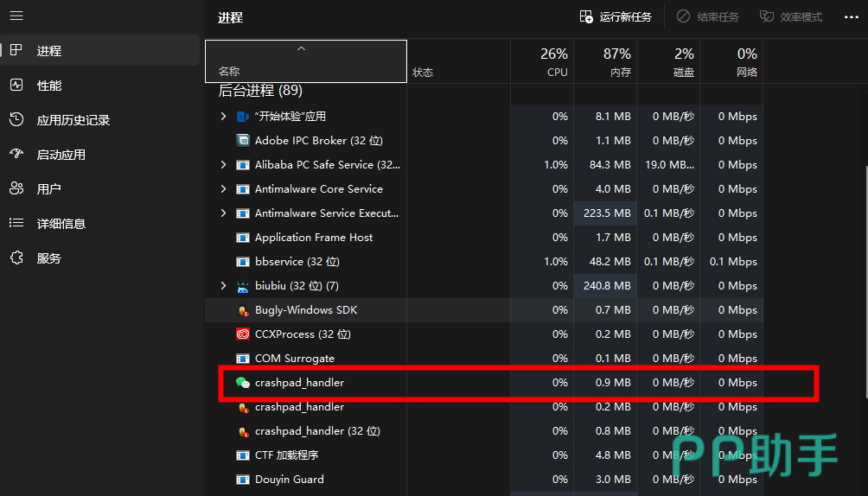
Task: Select the Douyin Guard process row
Action: click(x=290, y=480)
